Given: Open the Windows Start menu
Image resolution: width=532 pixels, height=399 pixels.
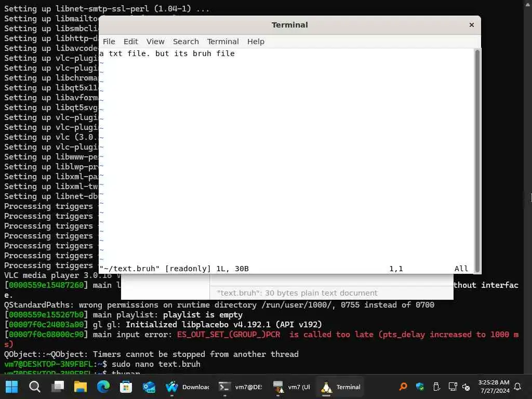Looking at the screenshot, I should [x=11, y=387].
